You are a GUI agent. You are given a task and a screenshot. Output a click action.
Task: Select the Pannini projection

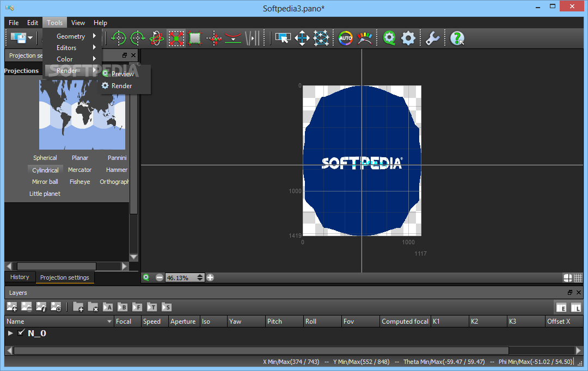click(117, 158)
